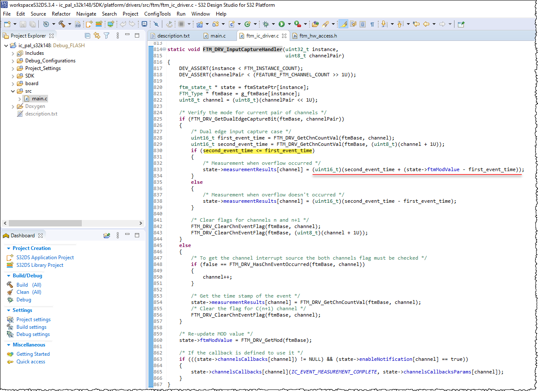Toggle Block Selection mode button
538x392 pixels.
tap(363, 24)
